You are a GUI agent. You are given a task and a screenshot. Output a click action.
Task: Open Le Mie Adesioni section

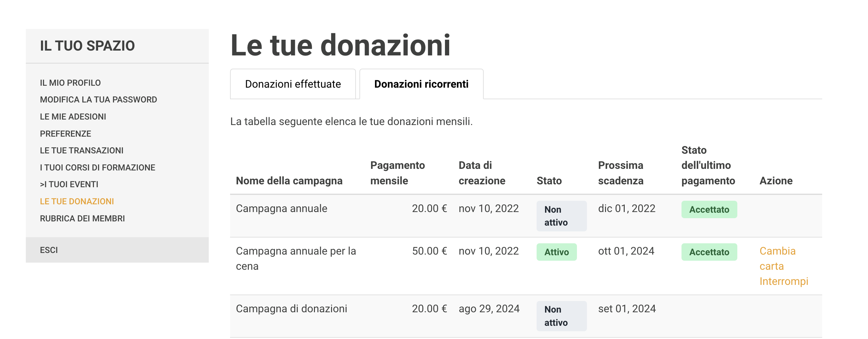[x=73, y=116]
